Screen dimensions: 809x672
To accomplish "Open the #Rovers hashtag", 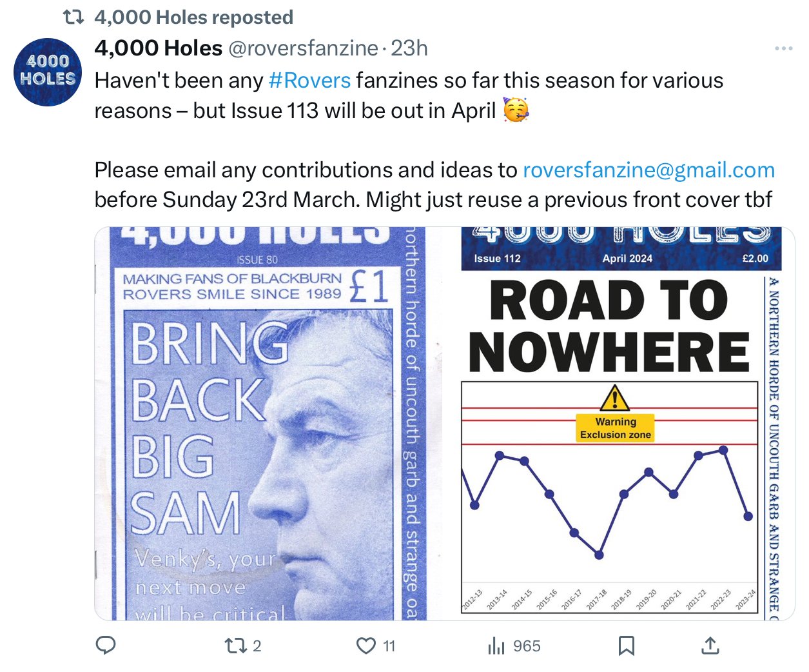I will tap(309, 81).
